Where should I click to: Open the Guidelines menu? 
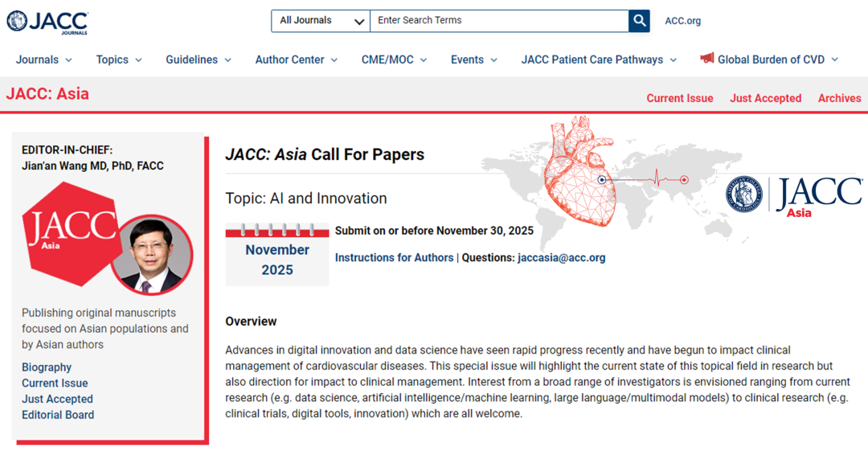199,59
